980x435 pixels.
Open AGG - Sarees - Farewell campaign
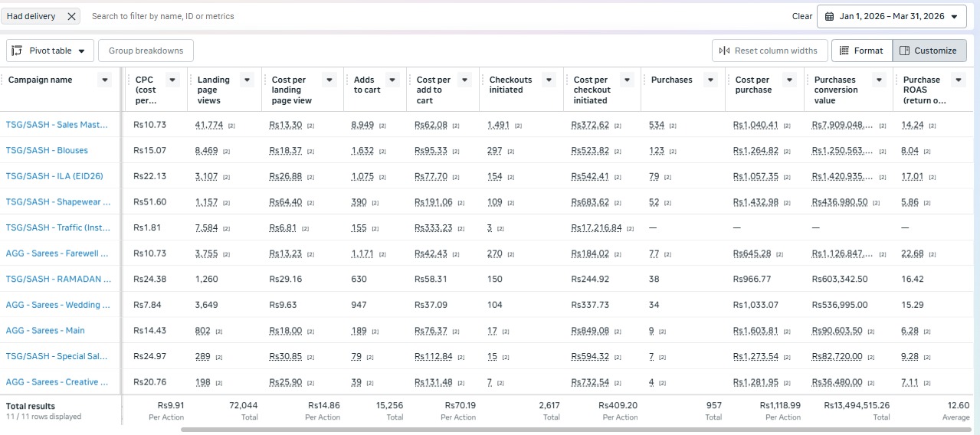click(x=57, y=253)
